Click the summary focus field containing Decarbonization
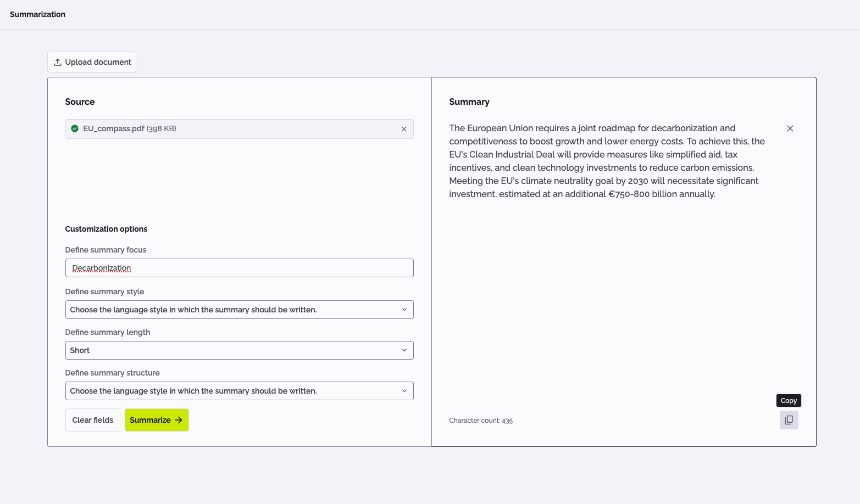 coord(239,268)
